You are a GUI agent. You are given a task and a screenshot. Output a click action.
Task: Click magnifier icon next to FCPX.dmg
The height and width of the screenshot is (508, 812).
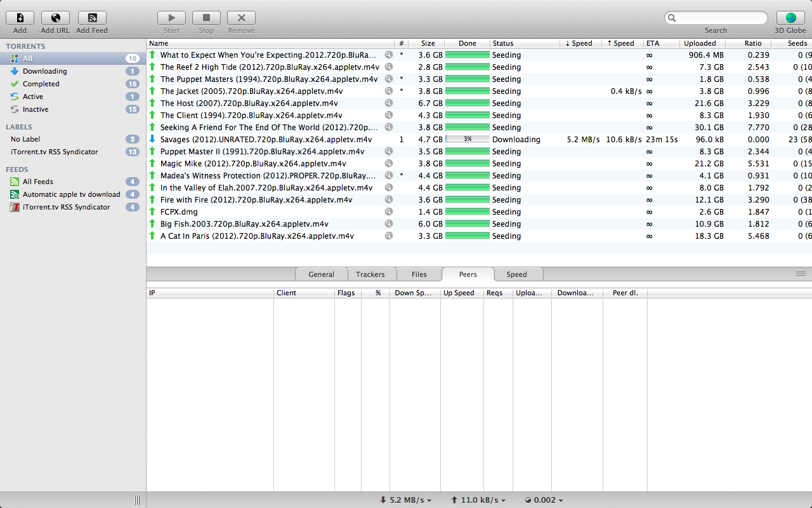[x=389, y=212]
